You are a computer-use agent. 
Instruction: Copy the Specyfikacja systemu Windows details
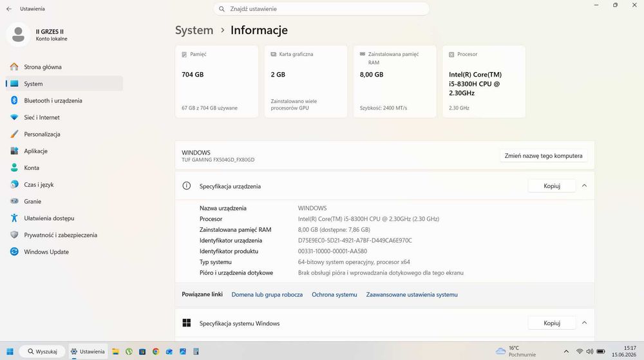552,323
